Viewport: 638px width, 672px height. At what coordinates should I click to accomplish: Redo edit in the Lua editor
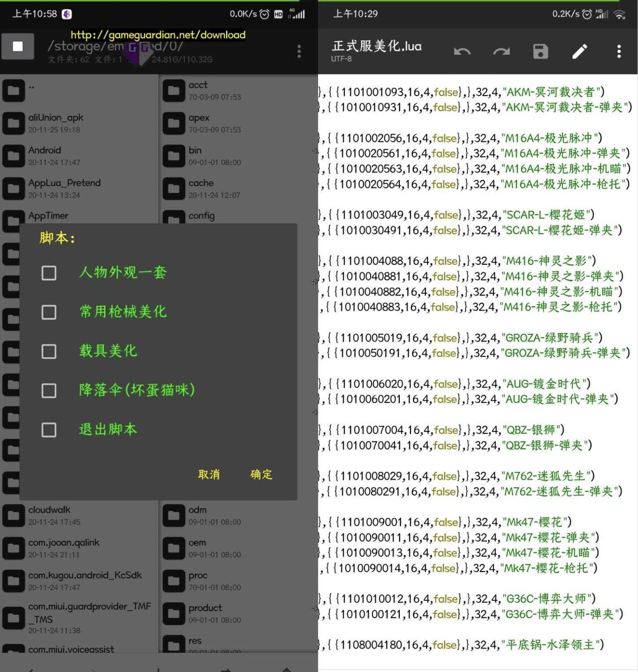[x=501, y=52]
